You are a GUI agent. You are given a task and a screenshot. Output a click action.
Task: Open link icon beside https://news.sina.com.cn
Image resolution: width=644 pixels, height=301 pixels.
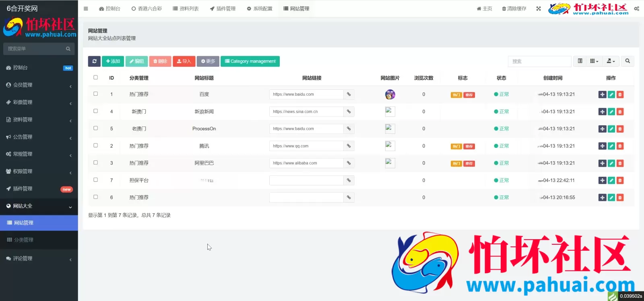click(x=349, y=112)
